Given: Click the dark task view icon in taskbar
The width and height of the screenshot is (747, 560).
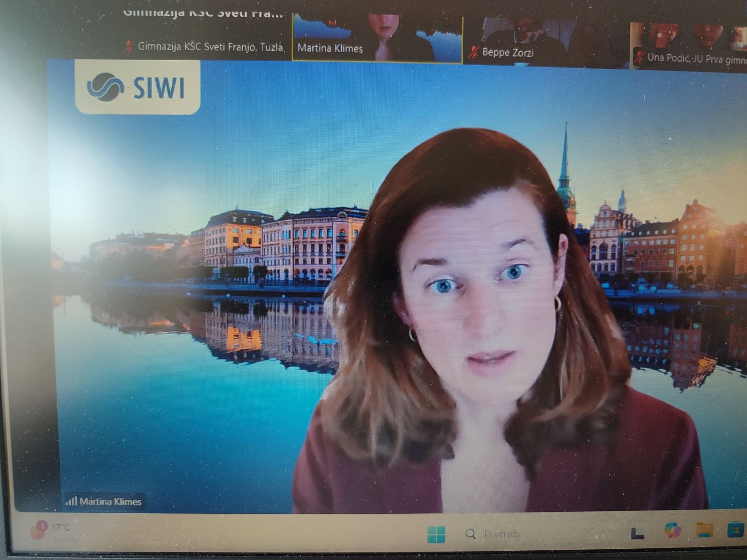Looking at the screenshot, I should [x=637, y=533].
